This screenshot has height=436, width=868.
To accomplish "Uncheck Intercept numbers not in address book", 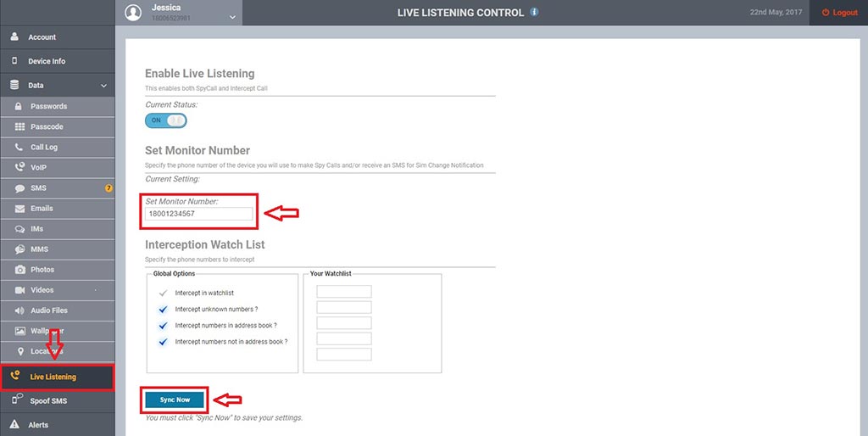I will 163,342.
